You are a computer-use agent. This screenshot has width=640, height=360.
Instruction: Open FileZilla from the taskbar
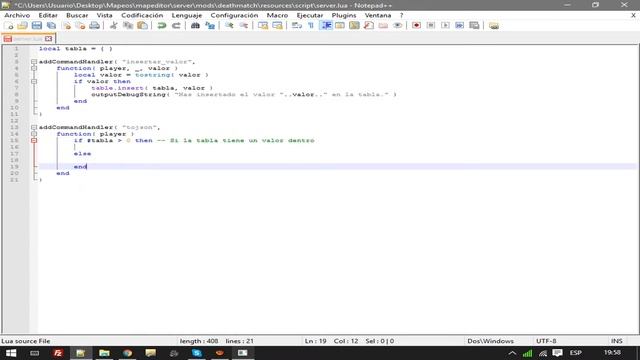click(x=58, y=353)
